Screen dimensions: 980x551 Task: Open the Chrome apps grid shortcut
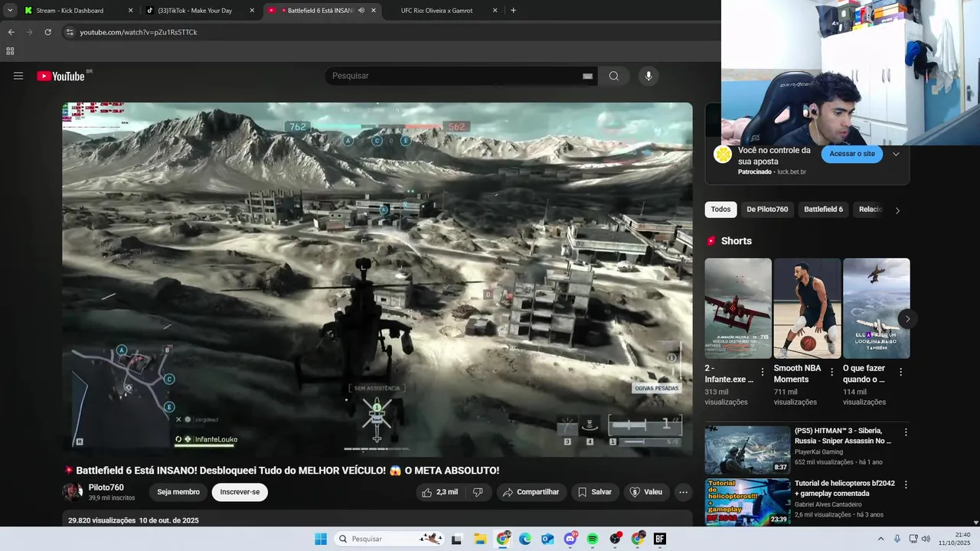click(x=10, y=51)
